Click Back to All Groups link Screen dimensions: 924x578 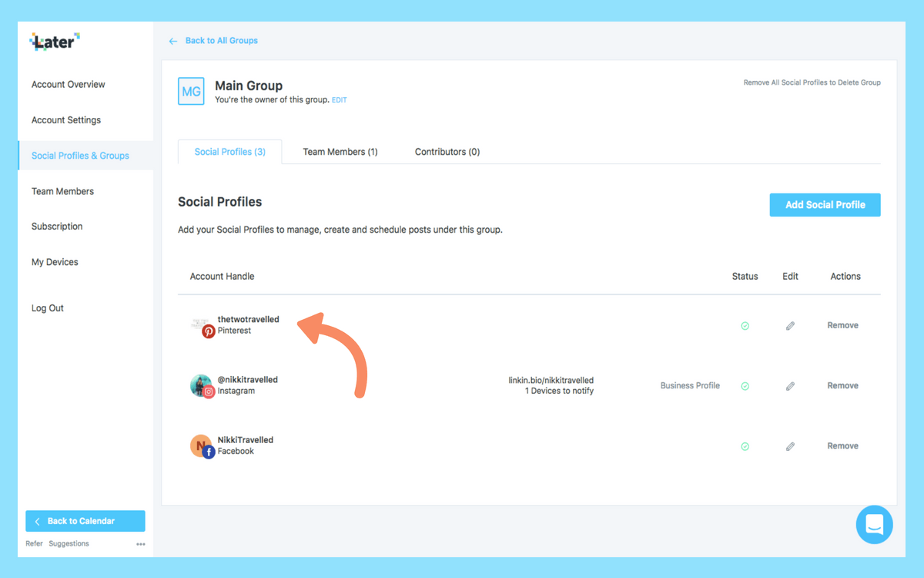click(x=222, y=41)
